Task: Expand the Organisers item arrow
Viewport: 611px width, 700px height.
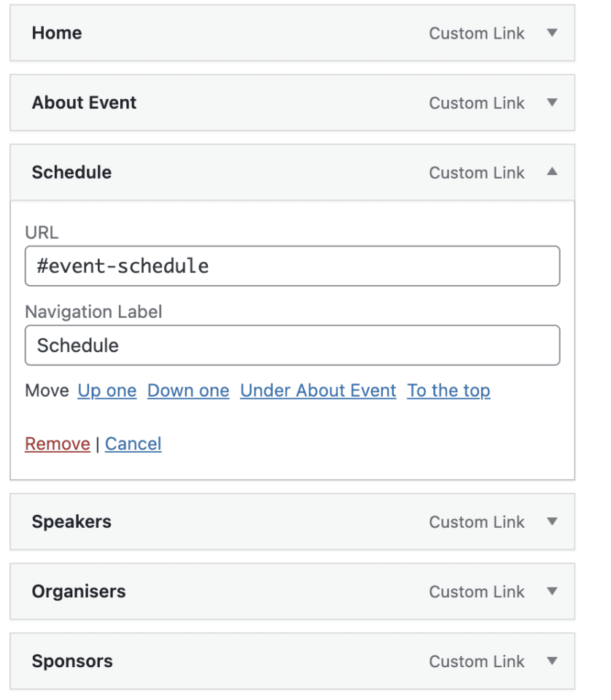Action: (x=552, y=591)
